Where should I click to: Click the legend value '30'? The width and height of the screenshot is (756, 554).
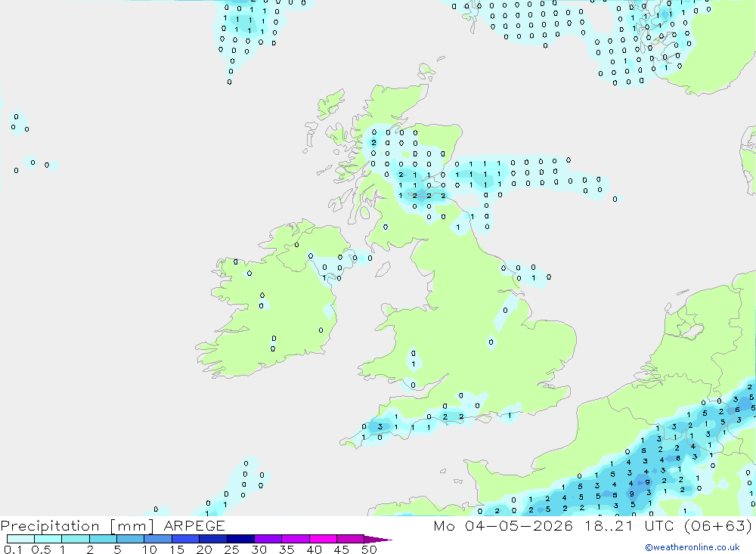(x=259, y=549)
